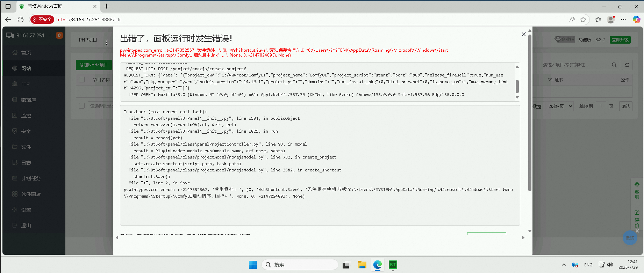Click the orange notification count badge

click(x=59, y=35)
